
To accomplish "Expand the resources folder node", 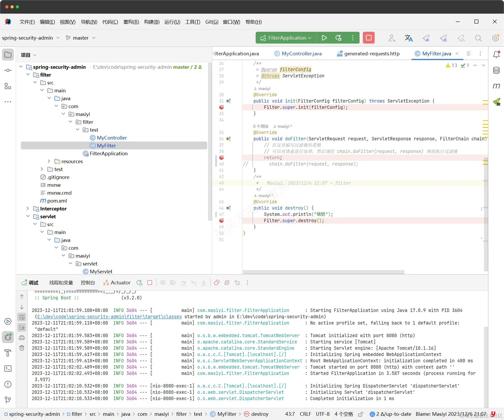I will (x=49, y=161).
